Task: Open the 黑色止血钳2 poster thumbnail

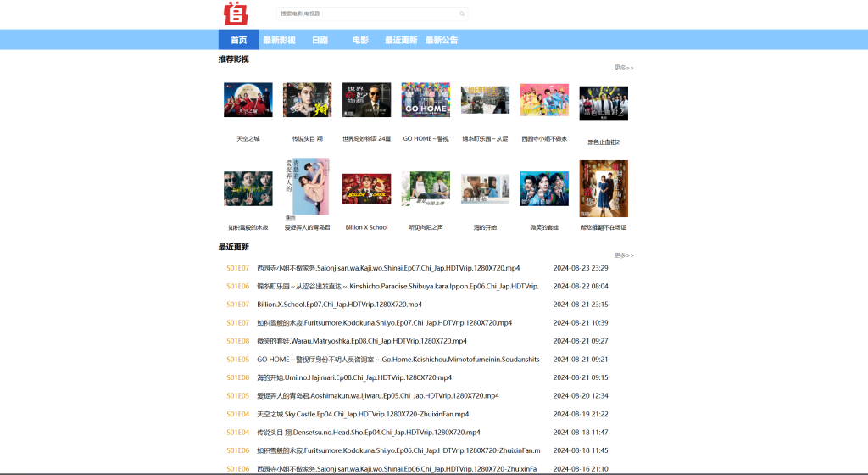Action: [x=604, y=103]
